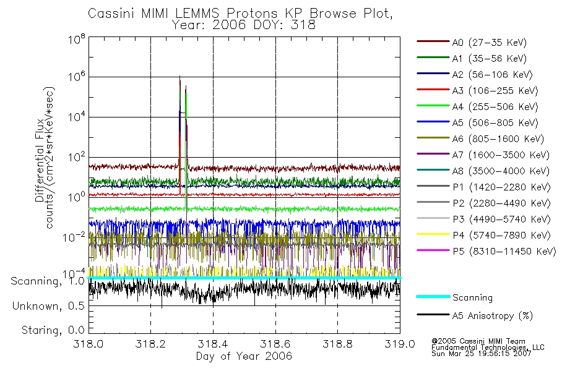Click the A5 Anisotropy (%) legend label
Viewport: 588px width, 371px height.
(x=493, y=316)
